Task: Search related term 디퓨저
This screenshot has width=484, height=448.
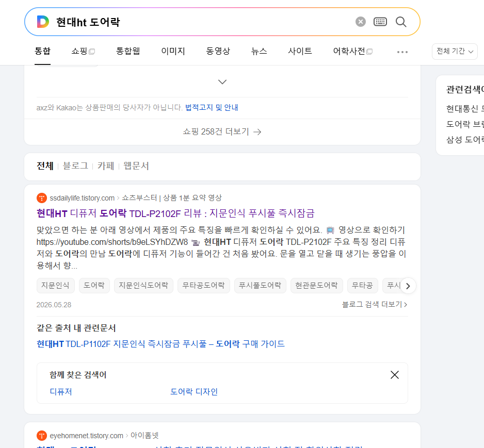Action: click(x=61, y=392)
